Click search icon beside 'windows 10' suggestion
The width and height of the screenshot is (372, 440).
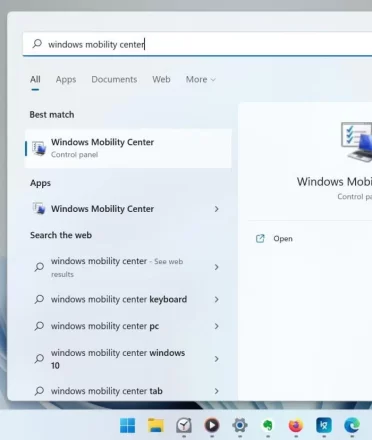tap(39, 359)
